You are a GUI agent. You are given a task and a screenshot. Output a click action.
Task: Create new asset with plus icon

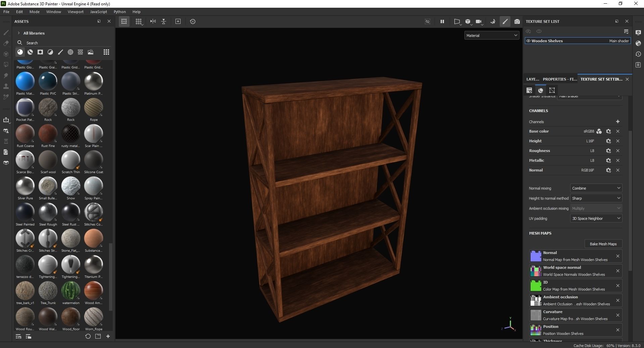click(x=108, y=336)
